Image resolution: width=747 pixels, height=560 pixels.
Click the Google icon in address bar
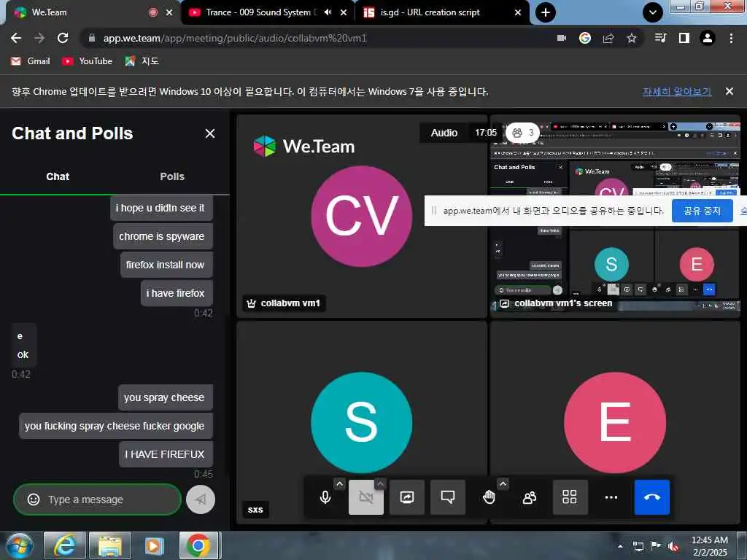pyautogui.click(x=585, y=38)
